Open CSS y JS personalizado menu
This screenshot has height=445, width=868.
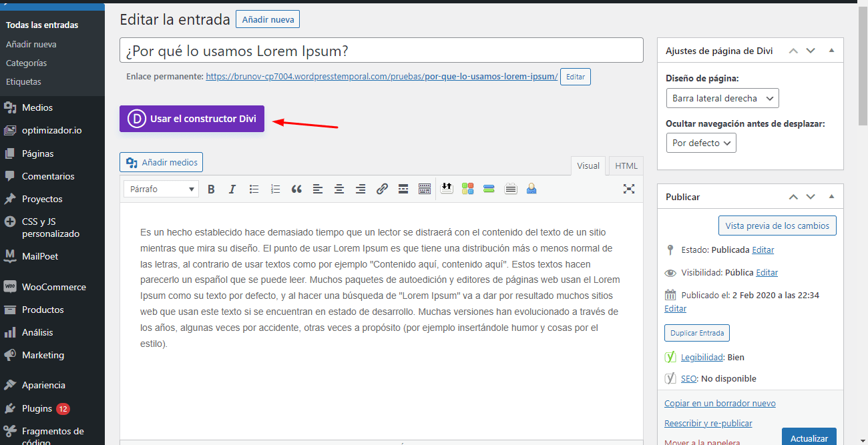coord(52,228)
